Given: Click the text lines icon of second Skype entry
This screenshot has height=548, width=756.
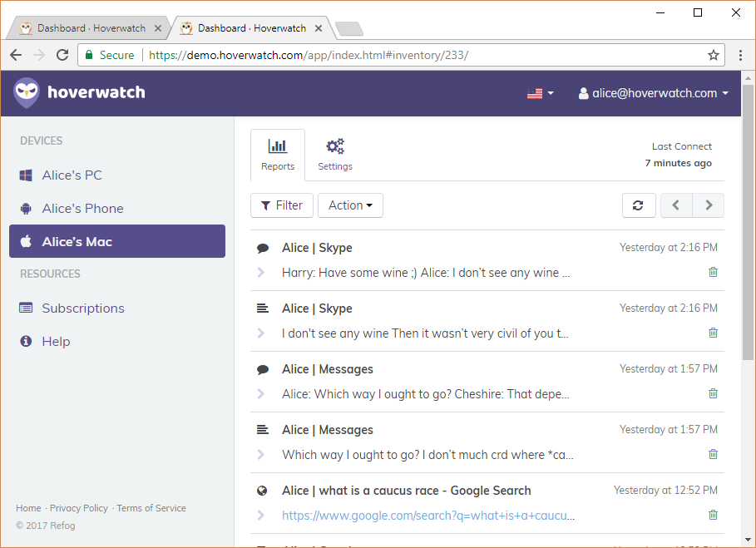Looking at the screenshot, I should click(x=263, y=309).
